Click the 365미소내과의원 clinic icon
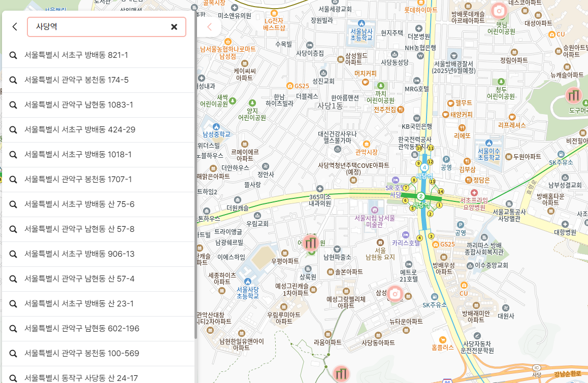Viewport: 588px width, 383px height. (319, 189)
